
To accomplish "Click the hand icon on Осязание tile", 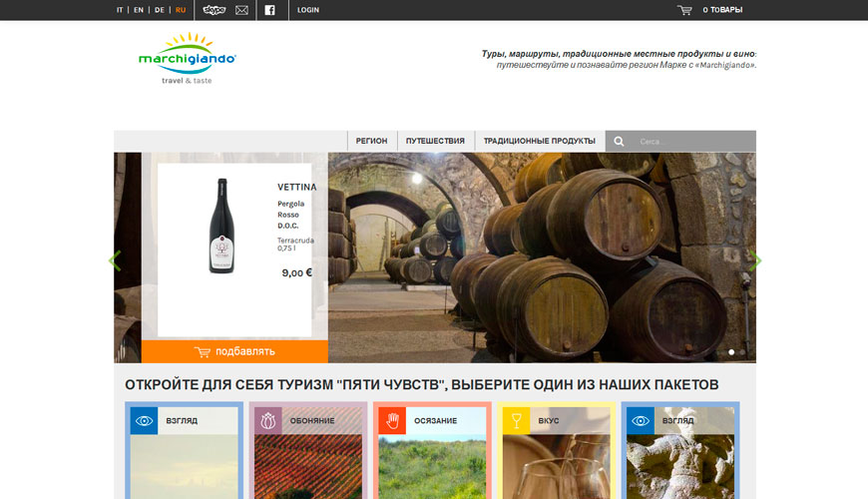I will coord(392,420).
